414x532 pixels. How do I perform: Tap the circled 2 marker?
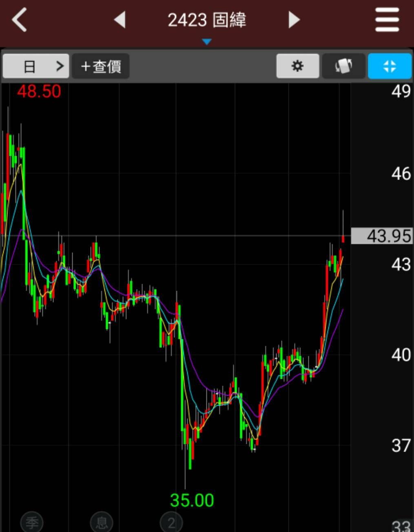171,522
